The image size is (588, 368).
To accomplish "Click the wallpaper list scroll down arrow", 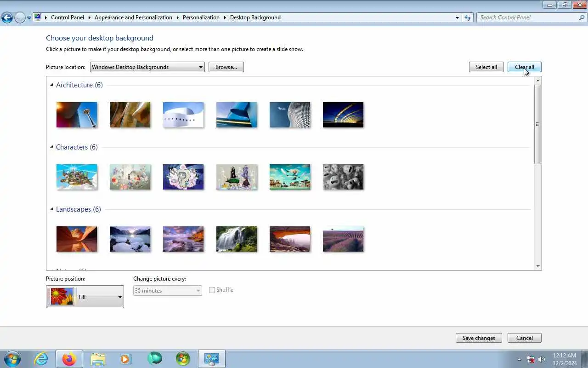I will click(538, 266).
